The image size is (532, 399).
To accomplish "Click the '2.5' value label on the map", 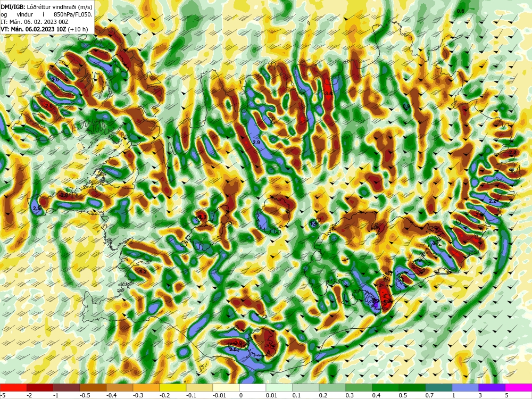I will pos(37,207).
